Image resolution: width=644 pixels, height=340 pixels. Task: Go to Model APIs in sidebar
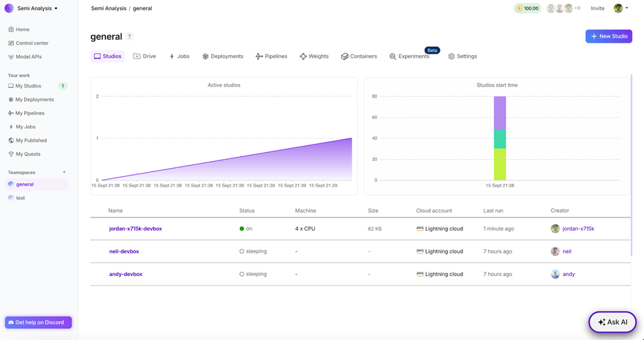click(x=25, y=56)
